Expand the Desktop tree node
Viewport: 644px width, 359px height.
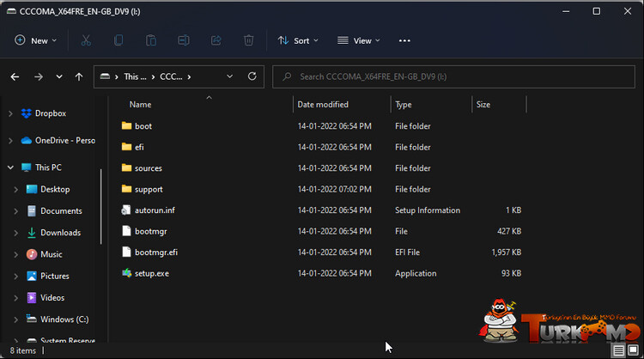point(16,189)
